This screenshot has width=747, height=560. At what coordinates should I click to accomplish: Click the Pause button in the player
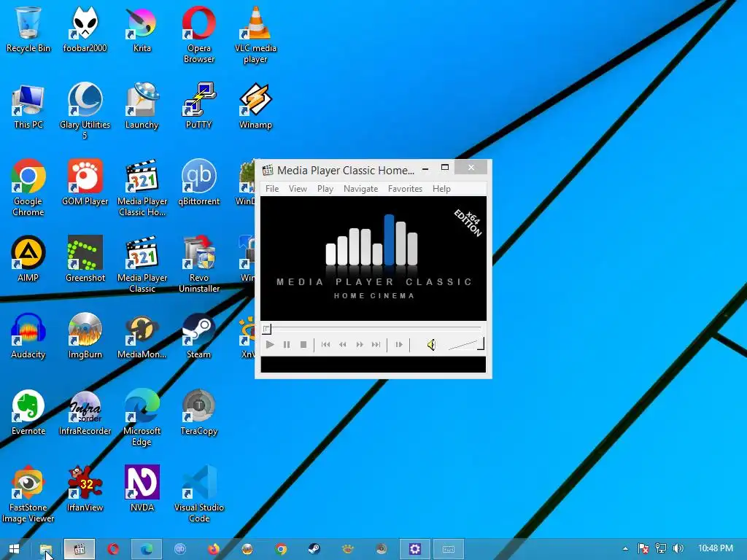[x=286, y=344]
